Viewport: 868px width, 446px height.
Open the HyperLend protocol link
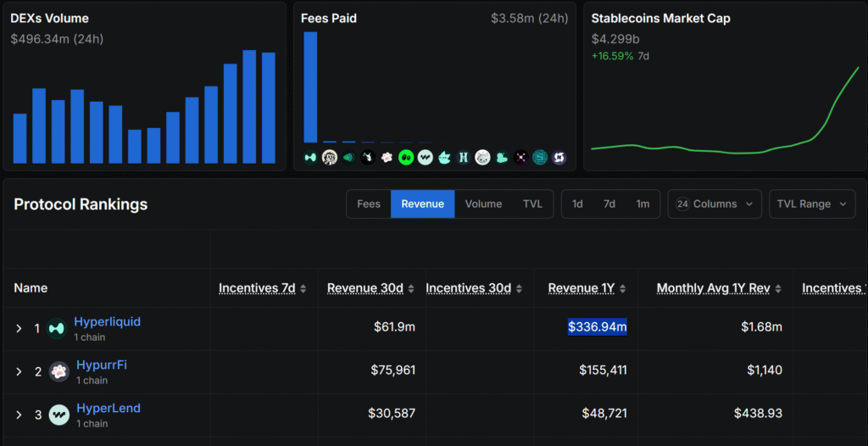[x=108, y=409]
